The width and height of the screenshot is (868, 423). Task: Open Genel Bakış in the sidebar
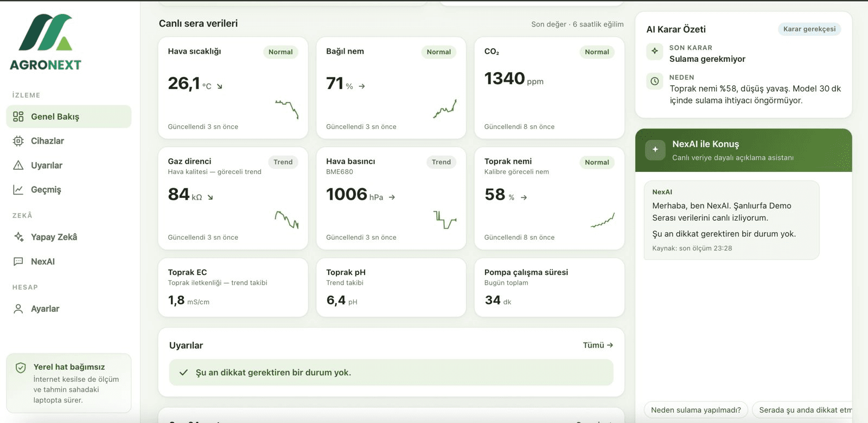tap(69, 117)
